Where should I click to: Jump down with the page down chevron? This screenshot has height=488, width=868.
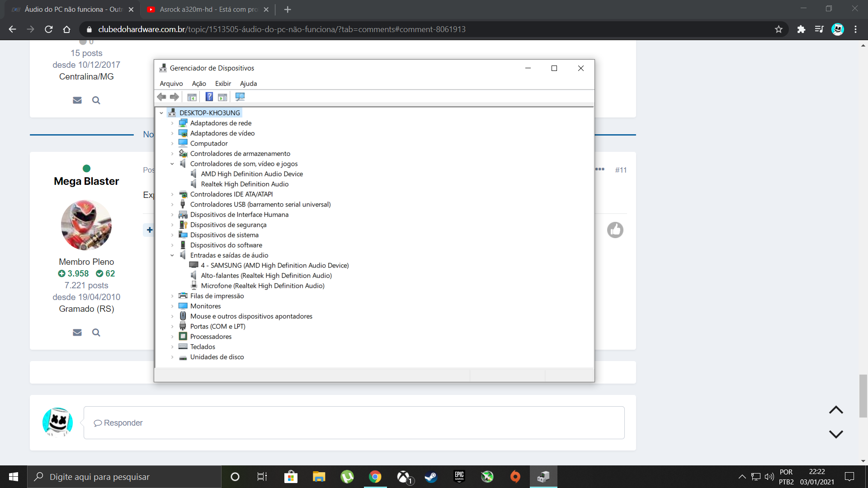coord(836,434)
